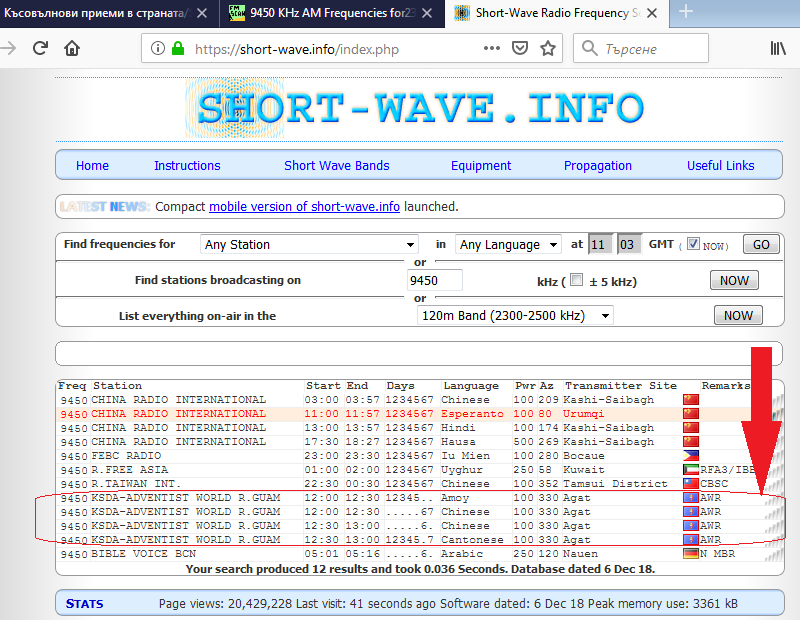
Task: Enable the ± 5 kHz checkbox
Action: 577,280
